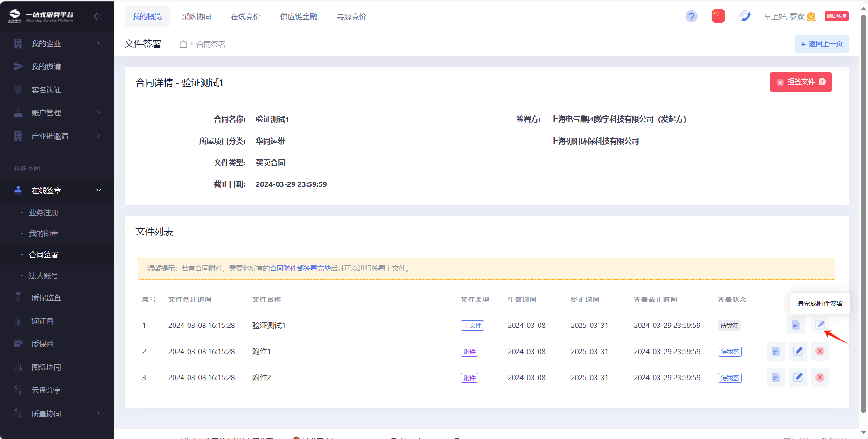Click the 签署截止时间 column header
The width and height of the screenshot is (868, 439).
coord(655,299)
